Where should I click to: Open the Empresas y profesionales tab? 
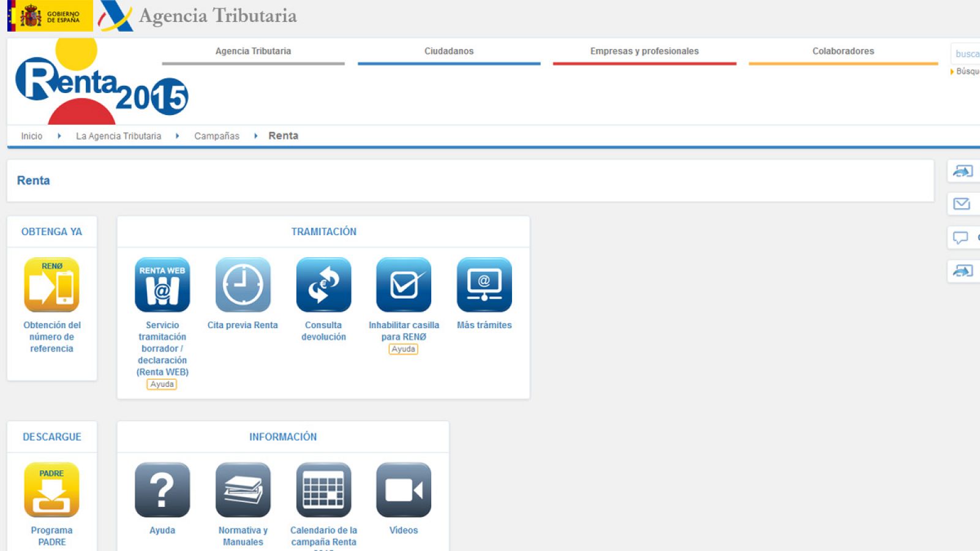(x=644, y=51)
